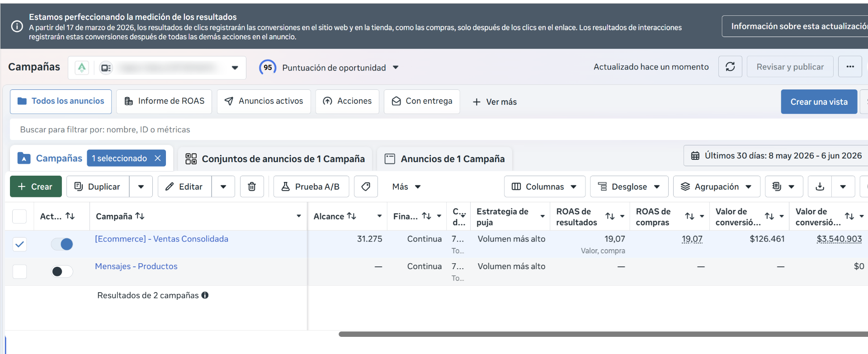Open the Columnas dropdown

pyautogui.click(x=544, y=186)
